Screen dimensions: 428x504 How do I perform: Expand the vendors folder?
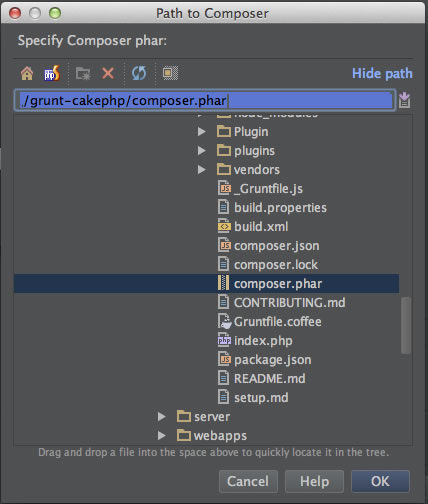pos(201,170)
